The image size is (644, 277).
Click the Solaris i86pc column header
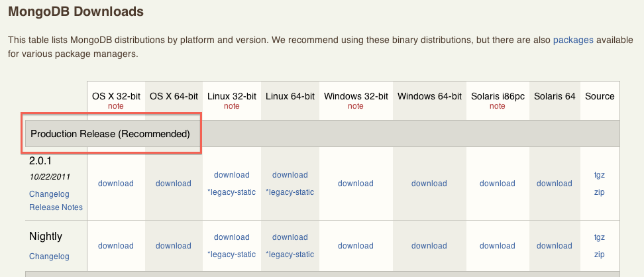(498, 96)
